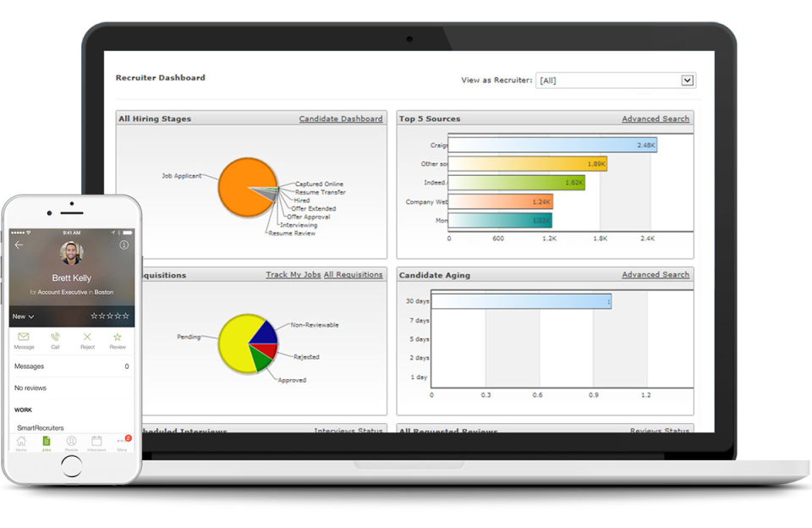Click the yellow 1.89K Other sources bar

click(528, 164)
